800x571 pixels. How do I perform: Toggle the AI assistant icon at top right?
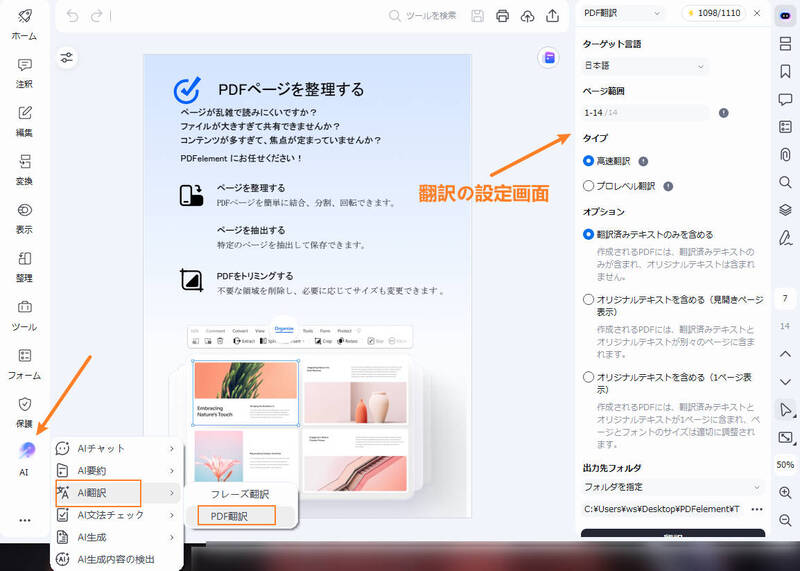[x=785, y=16]
